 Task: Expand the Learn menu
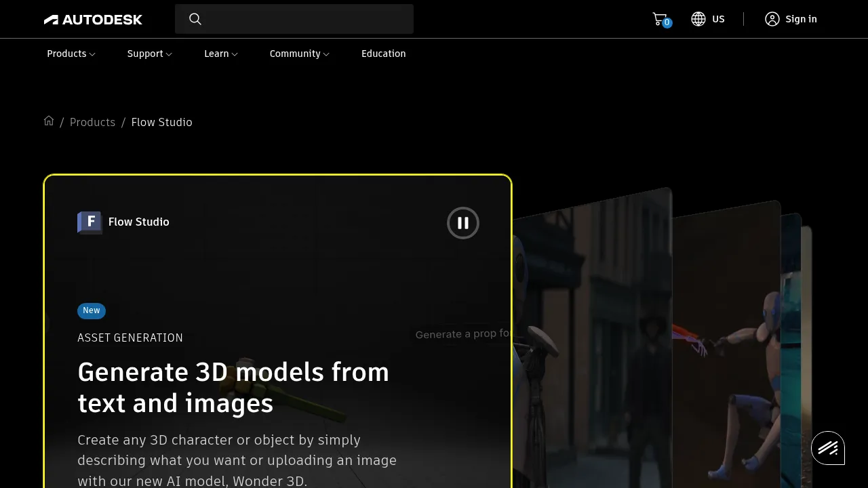click(221, 54)
